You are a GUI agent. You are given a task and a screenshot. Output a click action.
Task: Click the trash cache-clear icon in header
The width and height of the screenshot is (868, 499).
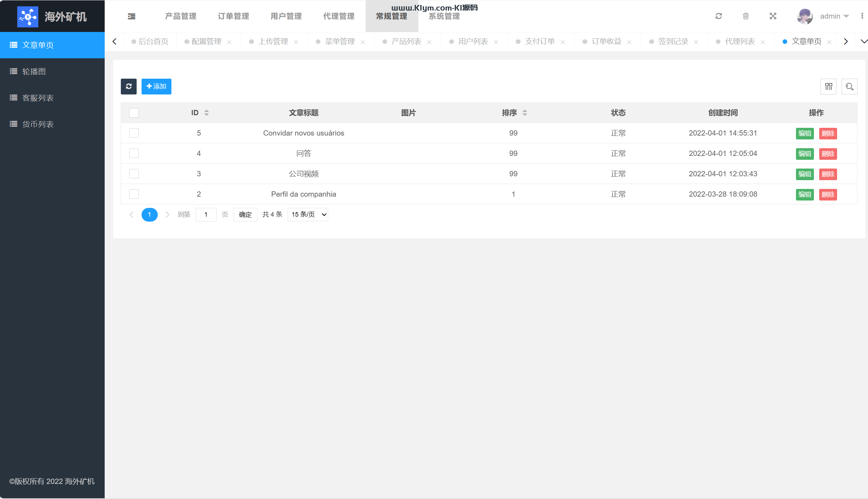click(746, 16)
